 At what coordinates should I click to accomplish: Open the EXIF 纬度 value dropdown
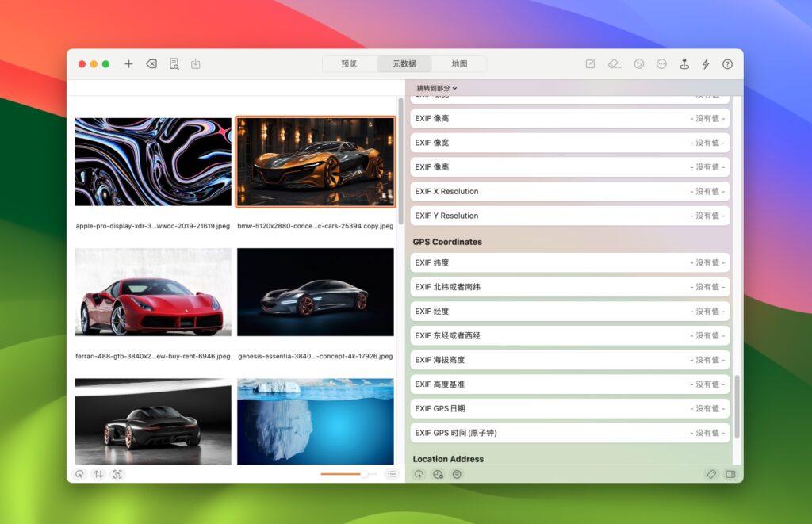[x=707, y=262]
